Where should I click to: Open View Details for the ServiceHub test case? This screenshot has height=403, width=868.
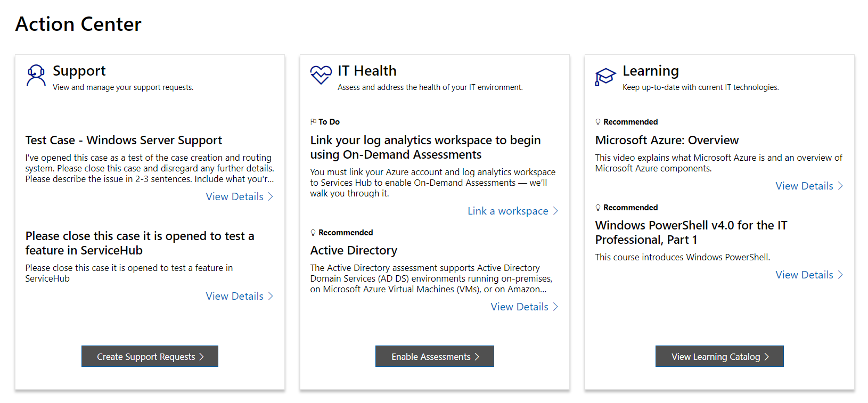240,296
